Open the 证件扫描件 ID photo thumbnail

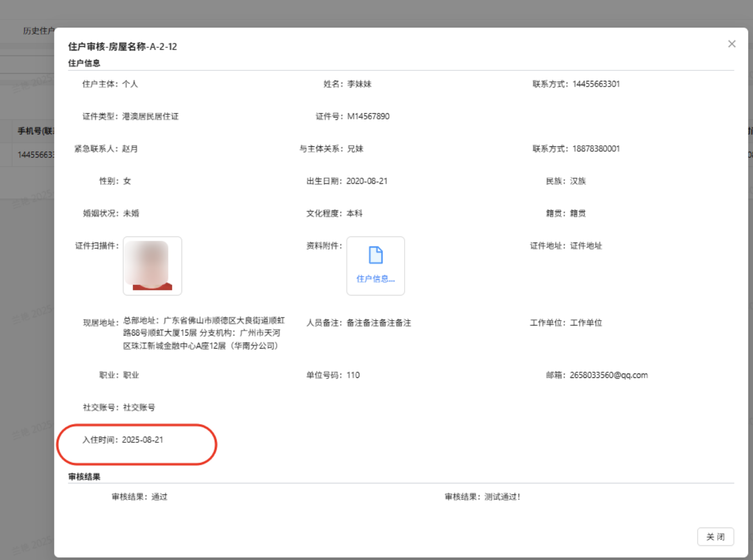152,266
